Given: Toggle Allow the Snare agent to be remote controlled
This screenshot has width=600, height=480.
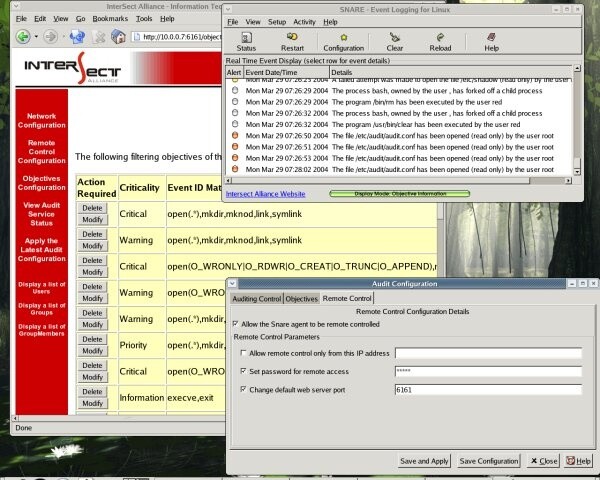Looking at the screenshot, I should tap(235, 324).
